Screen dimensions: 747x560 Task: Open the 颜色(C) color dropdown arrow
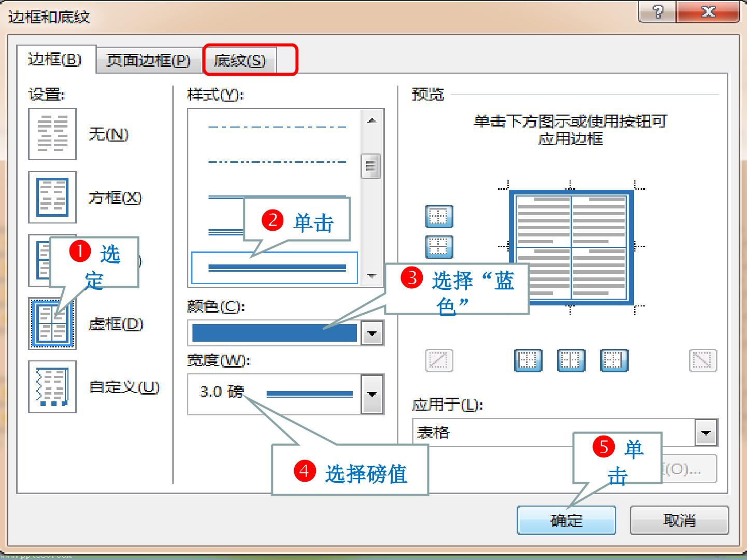click(372, 333)
